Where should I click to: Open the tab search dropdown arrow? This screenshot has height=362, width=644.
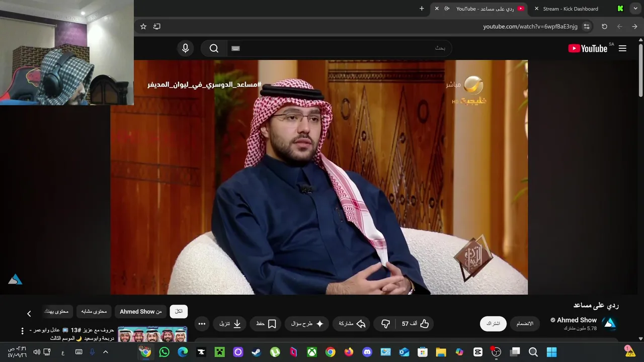point(635,9)
